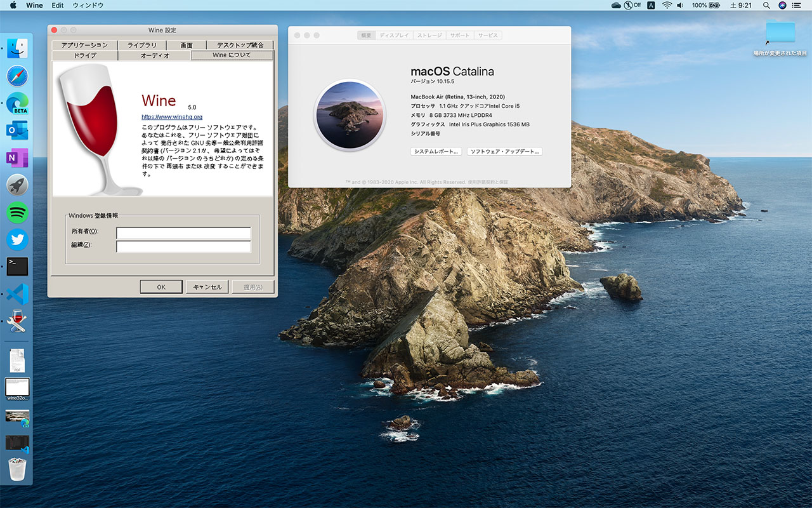Viewport: 812px width, 508px height.
Task: Launch Visual Studio Code from dock
Action: (x=17, y=294)
